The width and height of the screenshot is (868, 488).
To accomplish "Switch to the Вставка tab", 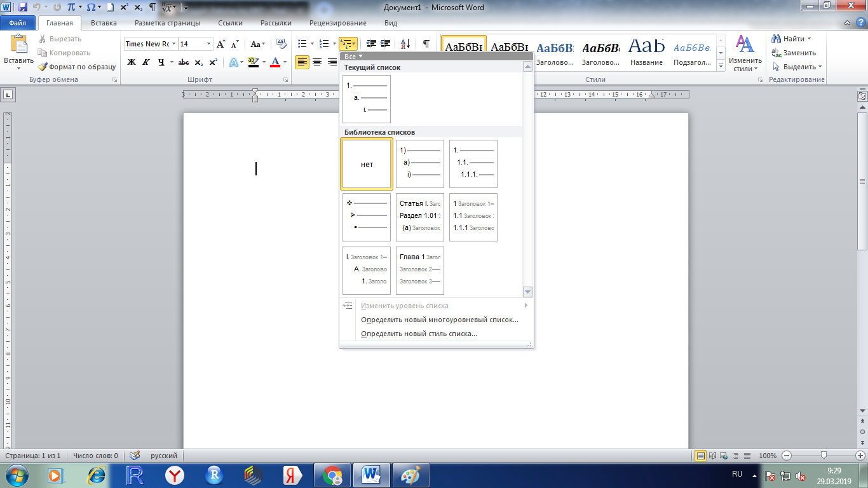I will click(x=104, y=23).
